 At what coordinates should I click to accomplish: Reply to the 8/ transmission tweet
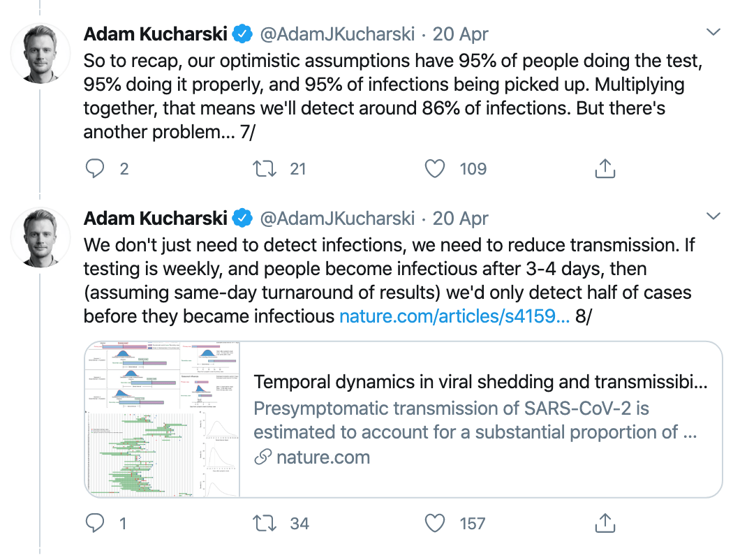[95, 523]
